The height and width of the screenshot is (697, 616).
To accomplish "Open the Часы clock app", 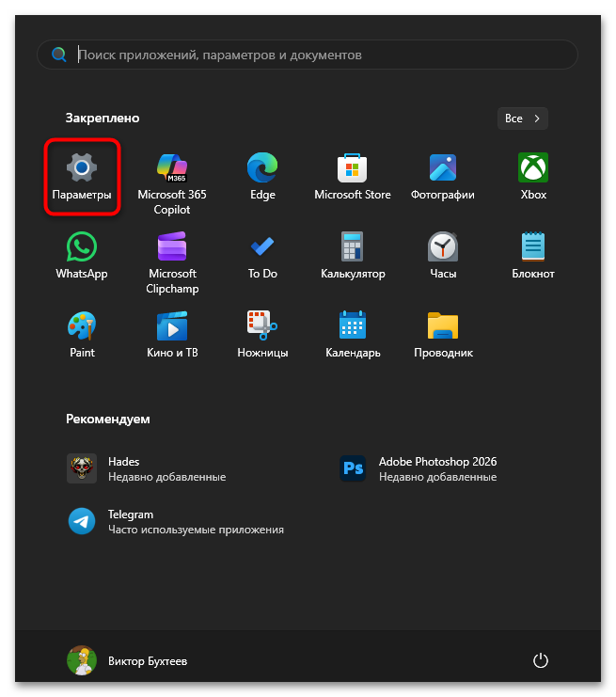I will (x=443, y=256).
